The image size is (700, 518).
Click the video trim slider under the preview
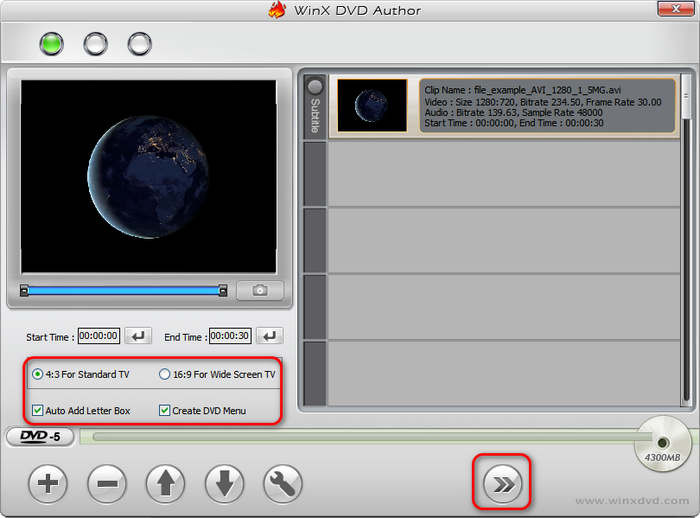(x=123, y=291)
